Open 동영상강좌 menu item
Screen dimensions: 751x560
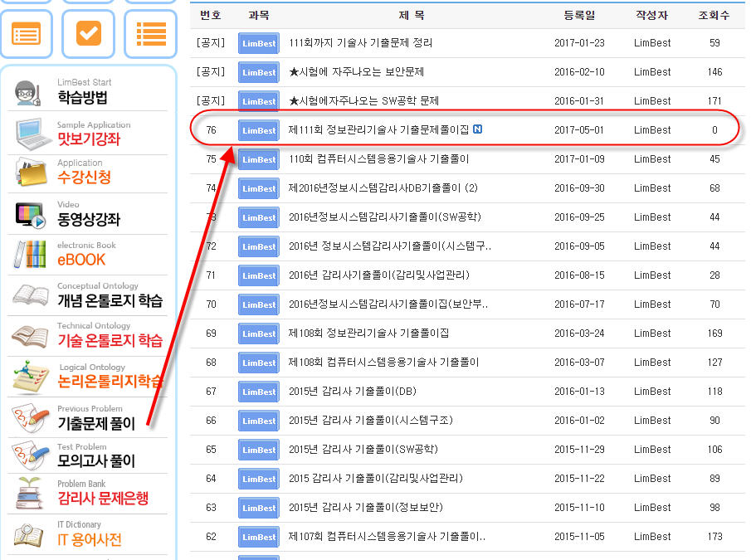[x=89, y=219]
